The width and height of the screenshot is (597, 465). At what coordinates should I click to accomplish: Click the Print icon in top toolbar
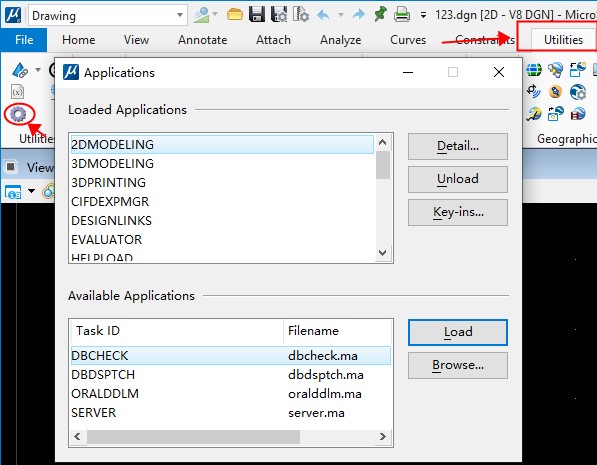(x=402, y=15)
